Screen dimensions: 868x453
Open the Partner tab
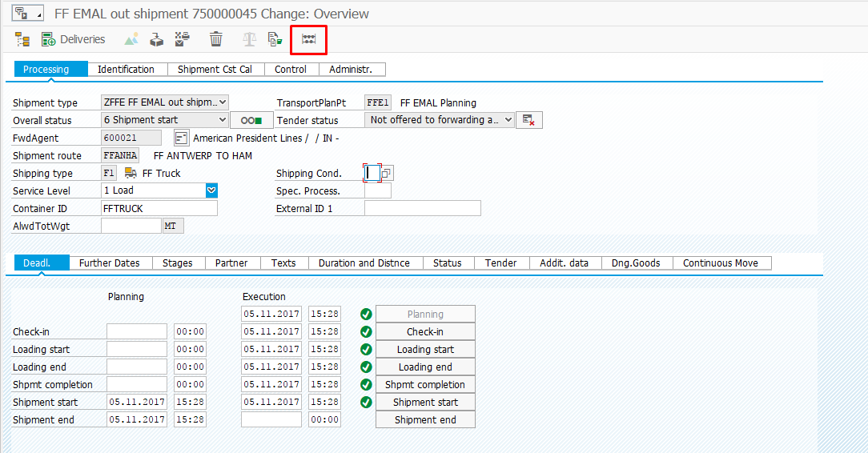point(231,263)
